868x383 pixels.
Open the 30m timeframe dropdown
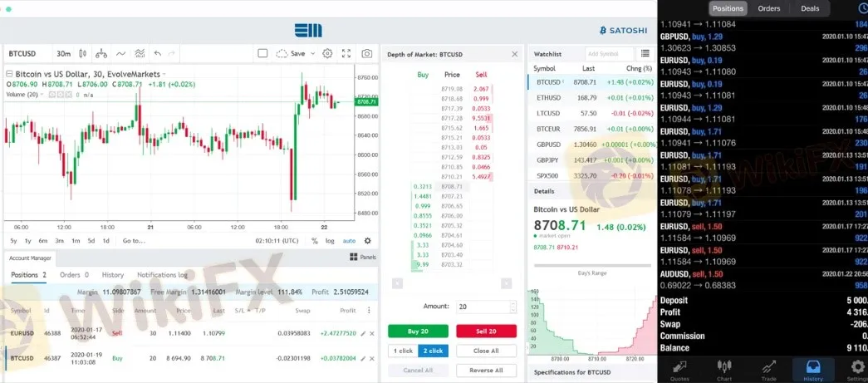point(64,54)
